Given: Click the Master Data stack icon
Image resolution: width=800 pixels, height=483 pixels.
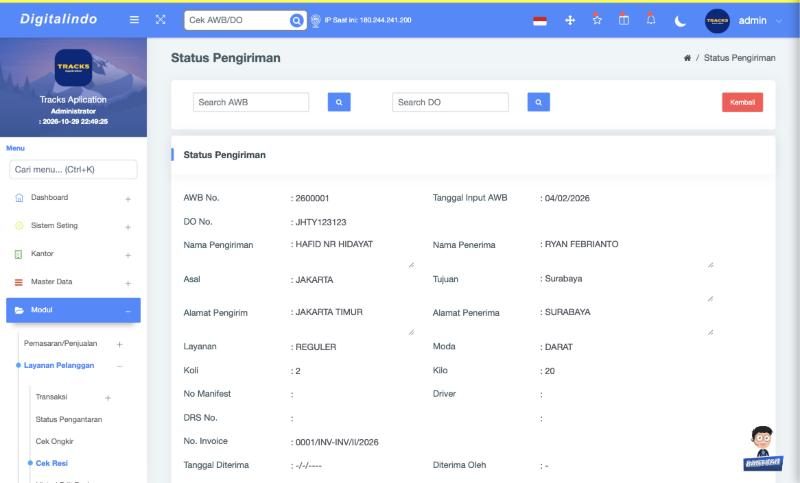Looking at the screenshot, I should (x=18, y=282).
